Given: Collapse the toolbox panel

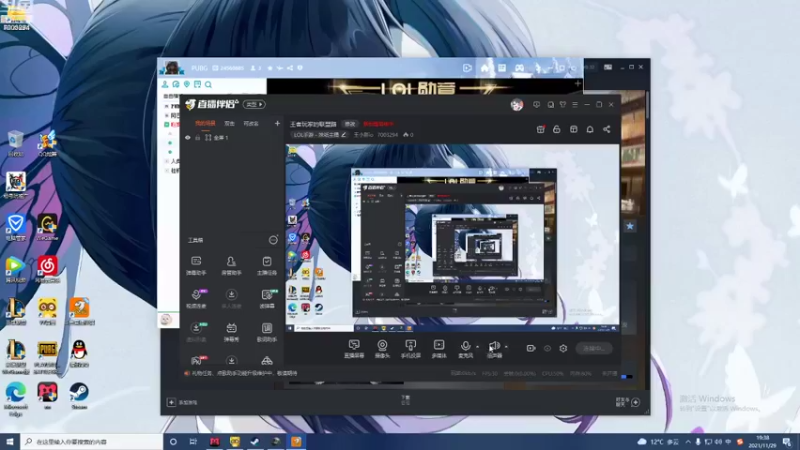Looking at the screenshot, I should click(x=273, y=240).
